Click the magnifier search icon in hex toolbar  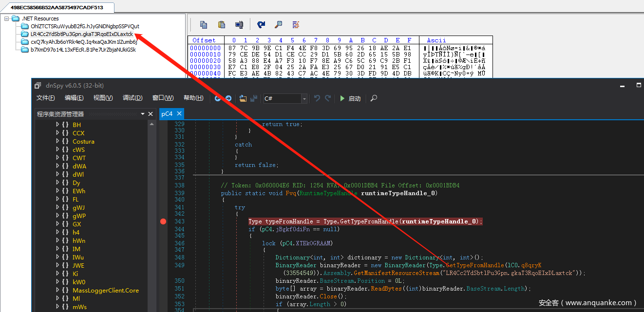tap(278, 24)
